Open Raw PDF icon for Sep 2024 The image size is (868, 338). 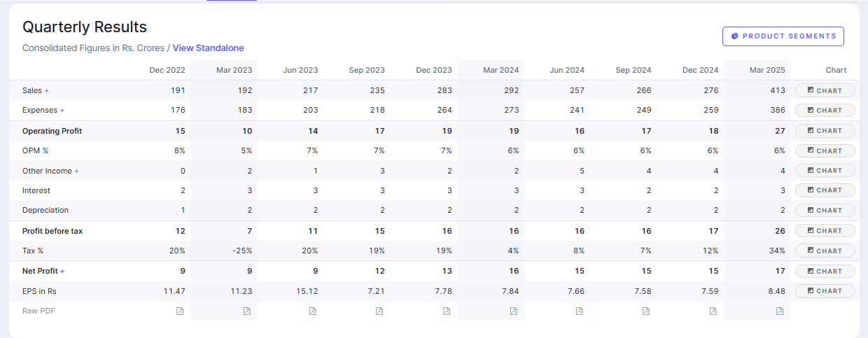646,311
